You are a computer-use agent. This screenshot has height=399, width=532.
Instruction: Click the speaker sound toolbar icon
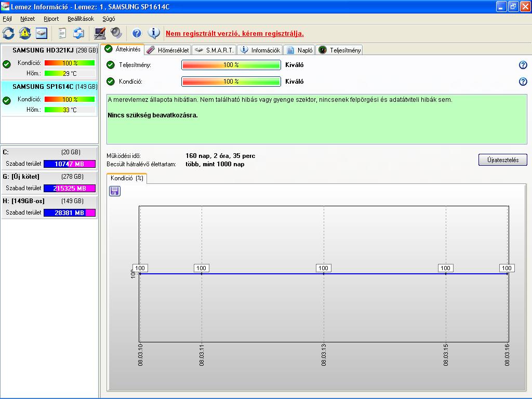(x=116, y=33)
